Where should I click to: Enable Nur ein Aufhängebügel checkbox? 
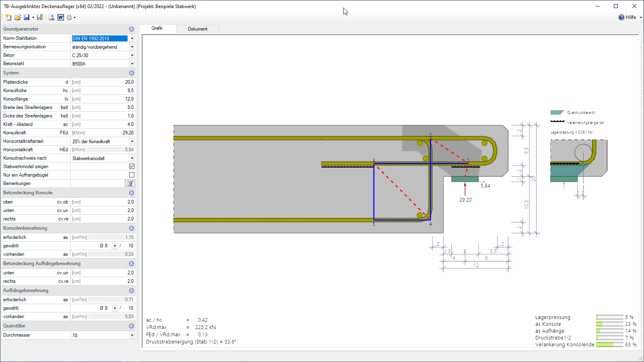132,175
